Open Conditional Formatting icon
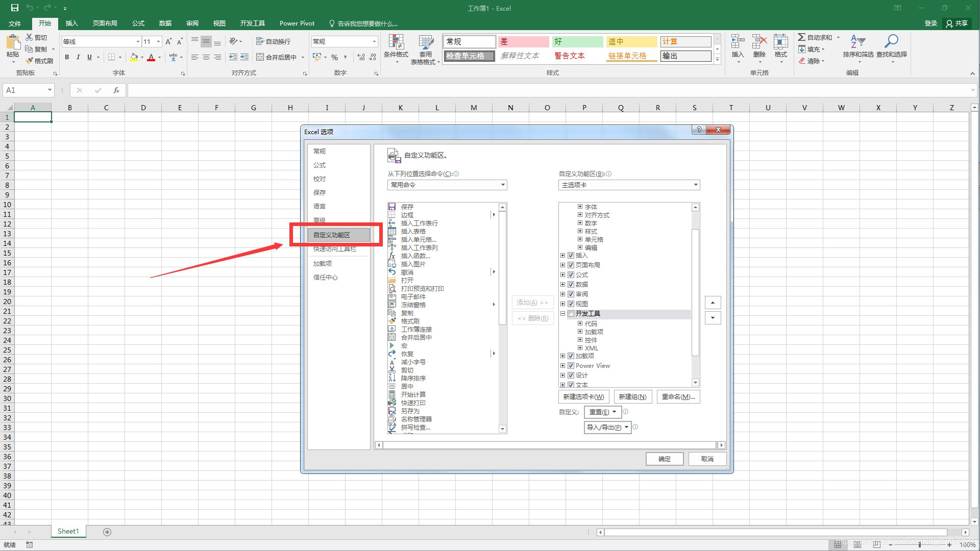Screen dimensions: 980x551 (x=396, y=42)
